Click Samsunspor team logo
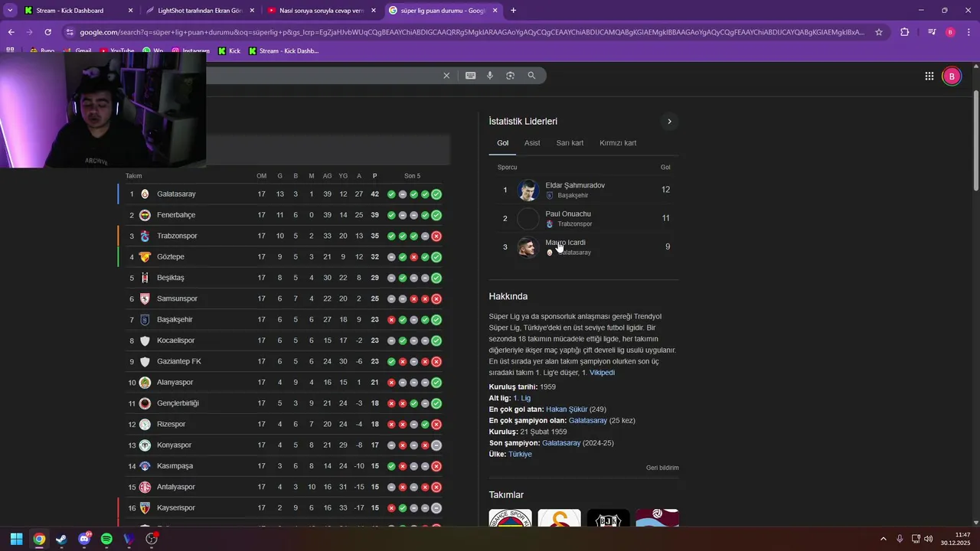This screenshot has width=980, height=551. pyautogui.click(x=145, y=298)
